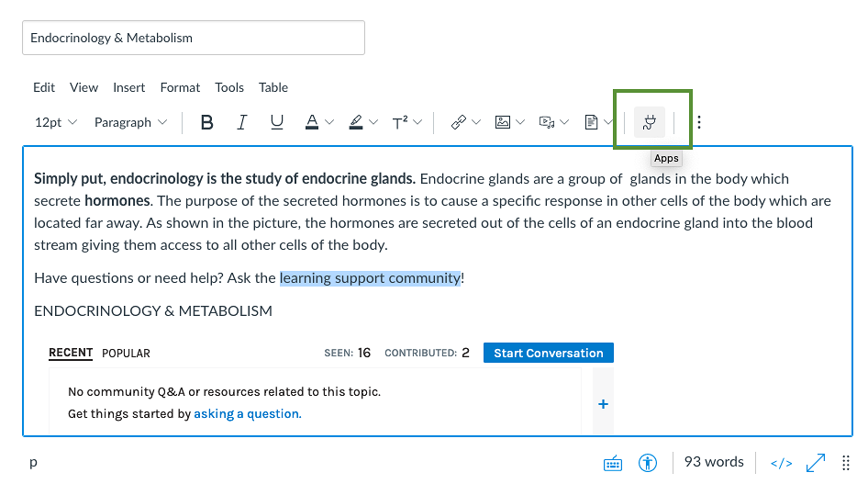Screen dimensions: 868x495
Task: Enter fullscreen editor mode
Action: [x=815, y=463]
